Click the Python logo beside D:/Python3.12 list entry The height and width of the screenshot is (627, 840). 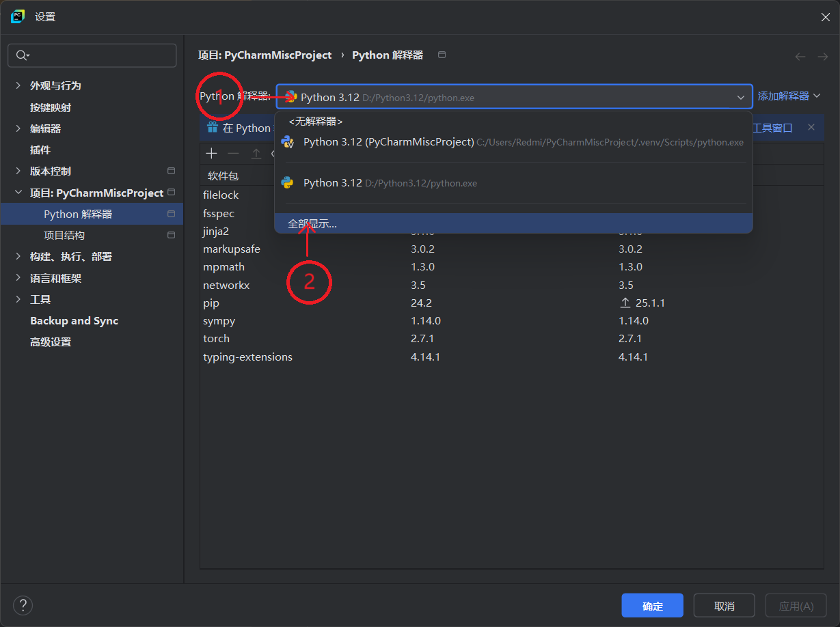tap(288, 183)
